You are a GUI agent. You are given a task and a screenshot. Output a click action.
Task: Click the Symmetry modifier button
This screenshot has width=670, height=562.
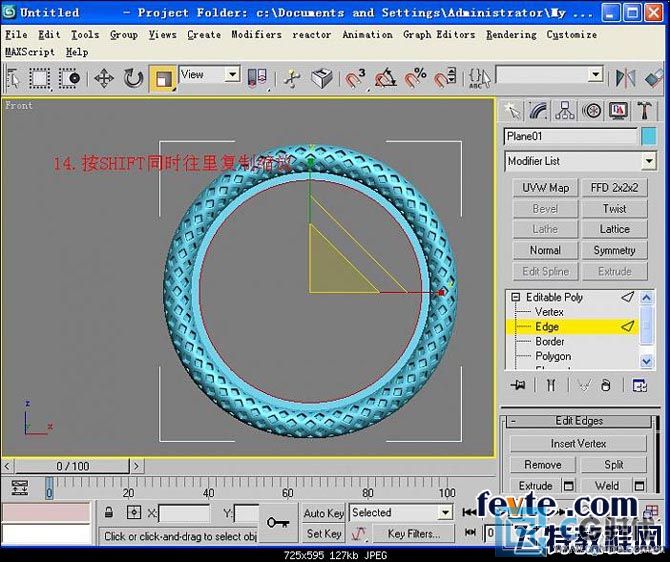[614, 250]
